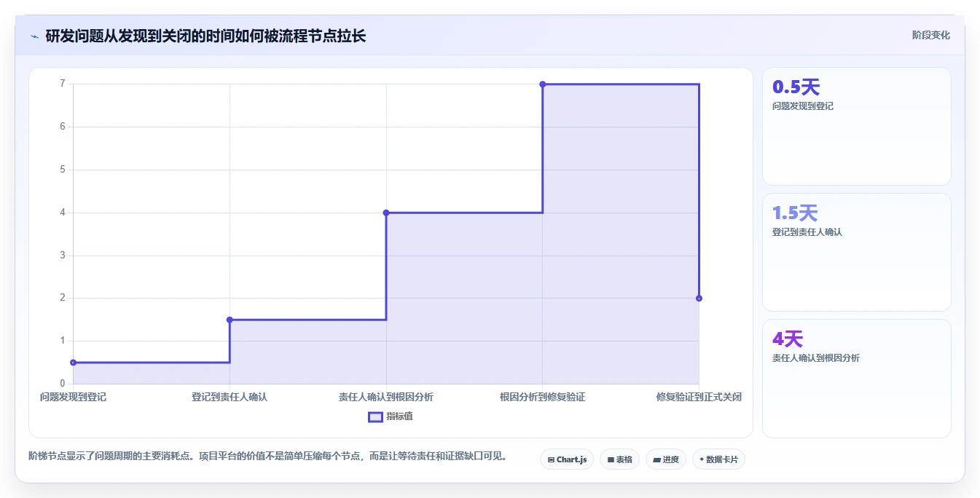Click the card caption 登记到责任人确认

[x=807, y=232]
